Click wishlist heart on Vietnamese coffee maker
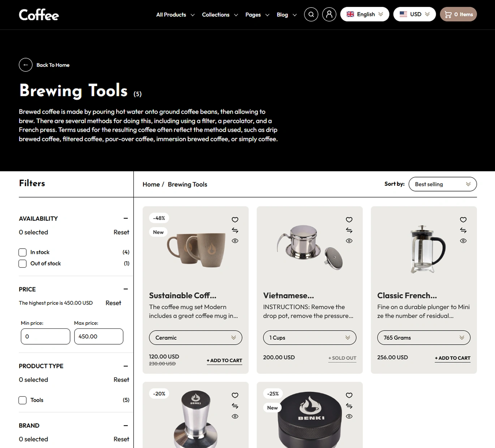The image size is (495, 448). tap(349, 220)
